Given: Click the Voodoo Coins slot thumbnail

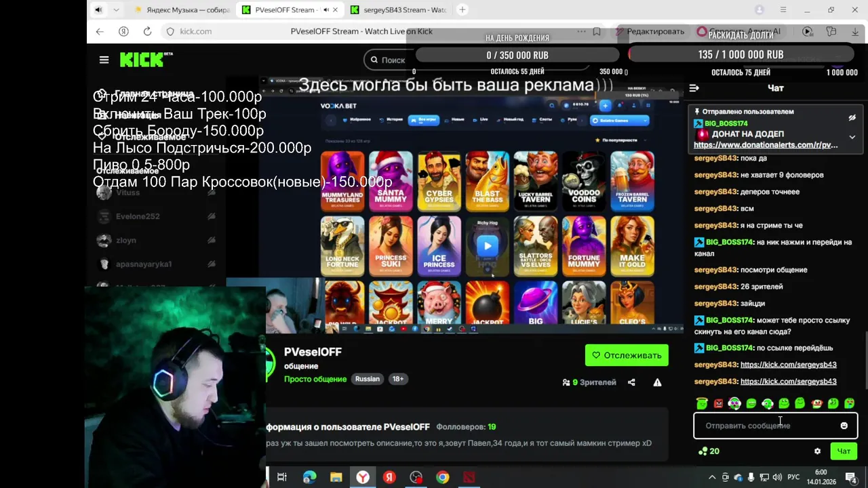Looking at the screenshot, I should click(584, 181).
